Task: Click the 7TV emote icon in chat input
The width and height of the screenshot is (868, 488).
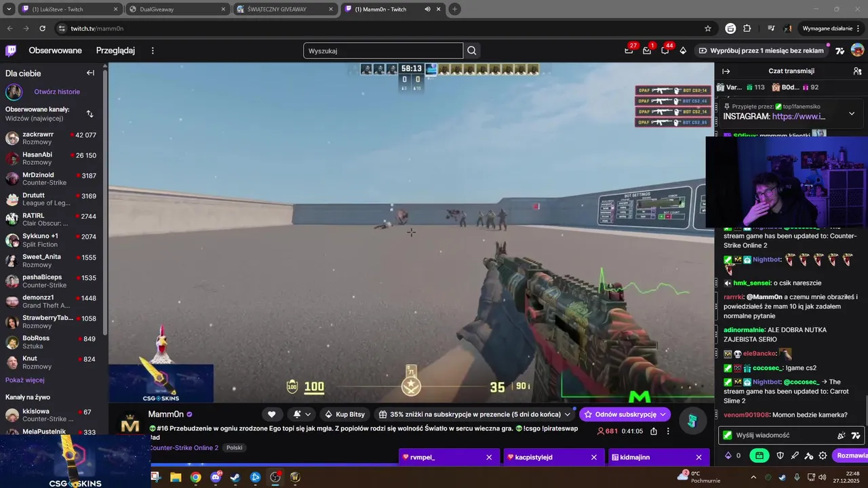Action: [856, 435]
